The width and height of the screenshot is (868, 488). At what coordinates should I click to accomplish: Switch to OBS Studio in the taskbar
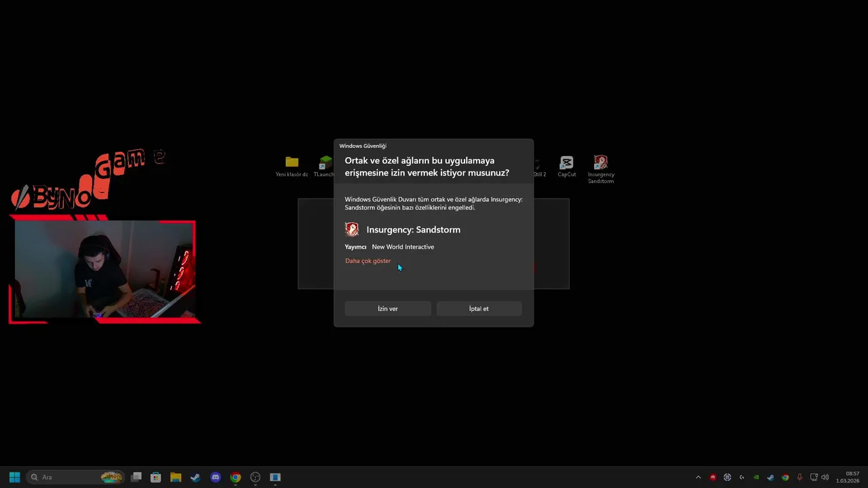coord(255,477)
